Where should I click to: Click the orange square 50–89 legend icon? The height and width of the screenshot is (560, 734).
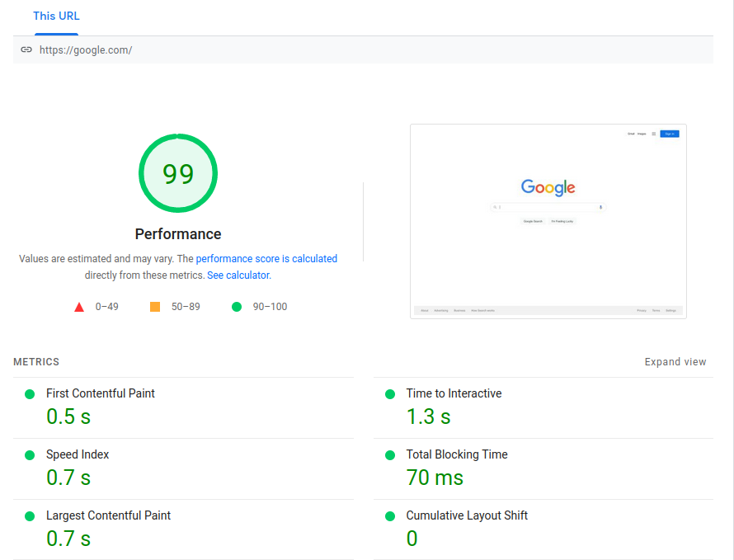[x=155, y=307]
